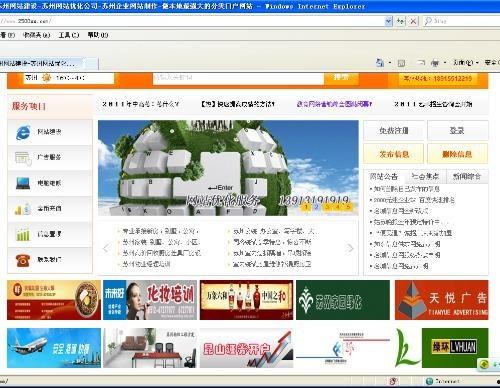The image size is (500, 388).
Task: Click slide number 5 on the banner
Action: pos(348,207)
